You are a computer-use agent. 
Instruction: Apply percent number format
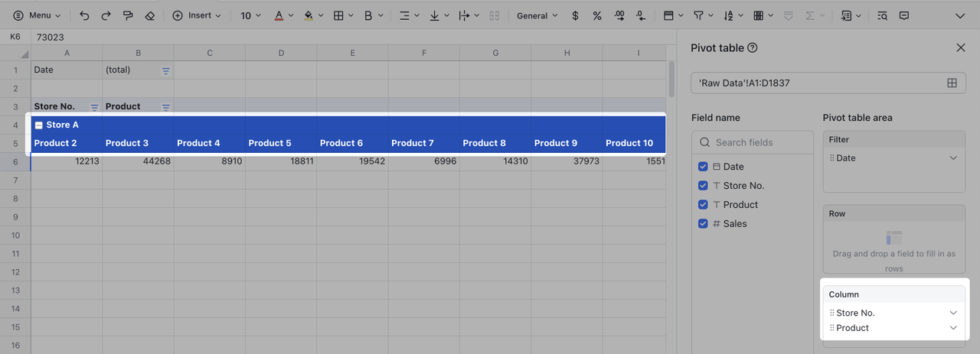pyautogui.click(x=597, y=15)
